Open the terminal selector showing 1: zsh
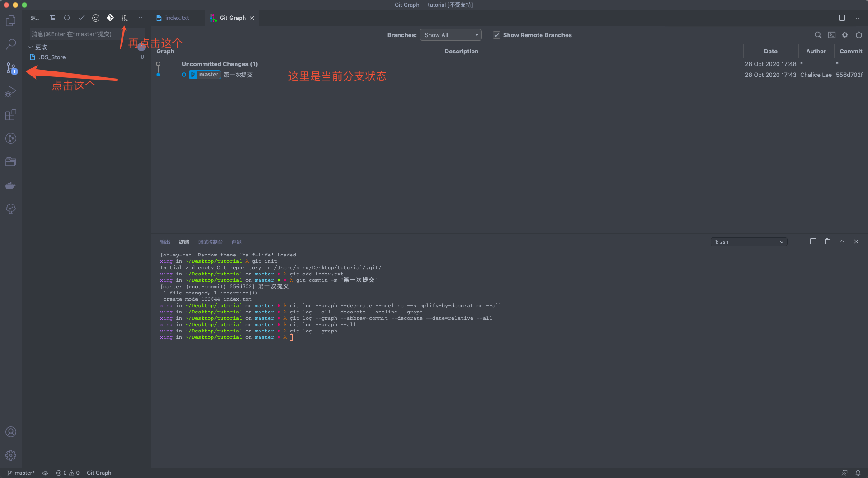Screen dimensions: 868x478 coord(748,241)
